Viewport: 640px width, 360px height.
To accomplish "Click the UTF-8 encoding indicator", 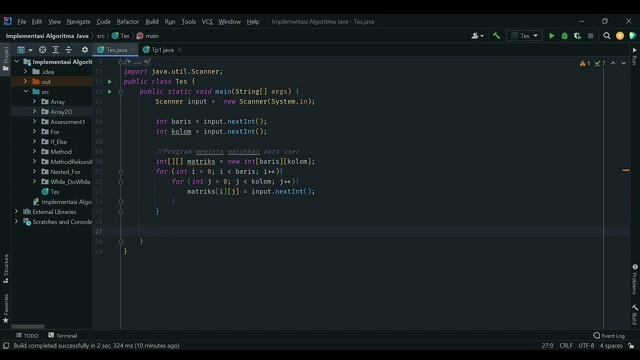I will (586, 346).
